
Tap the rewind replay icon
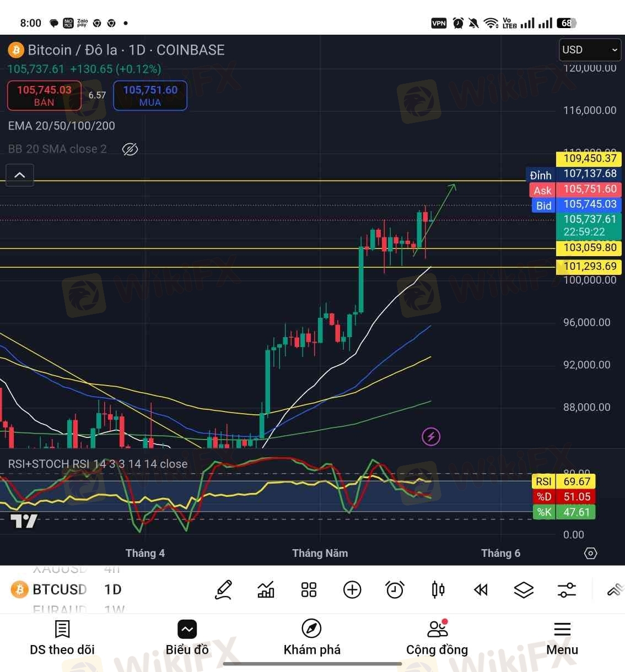[x=481, y=590]
